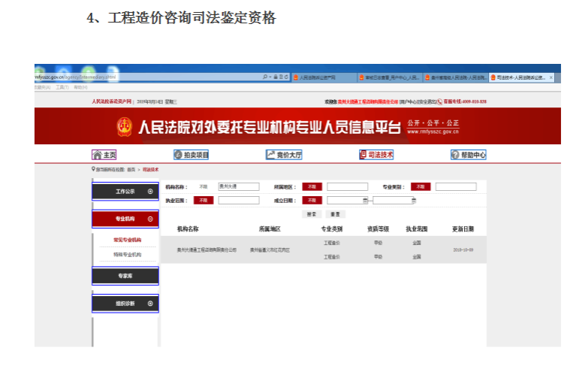The image size is (588, 372).
Task: Click the 机构名称 text input field
Action: click(239, 186)
